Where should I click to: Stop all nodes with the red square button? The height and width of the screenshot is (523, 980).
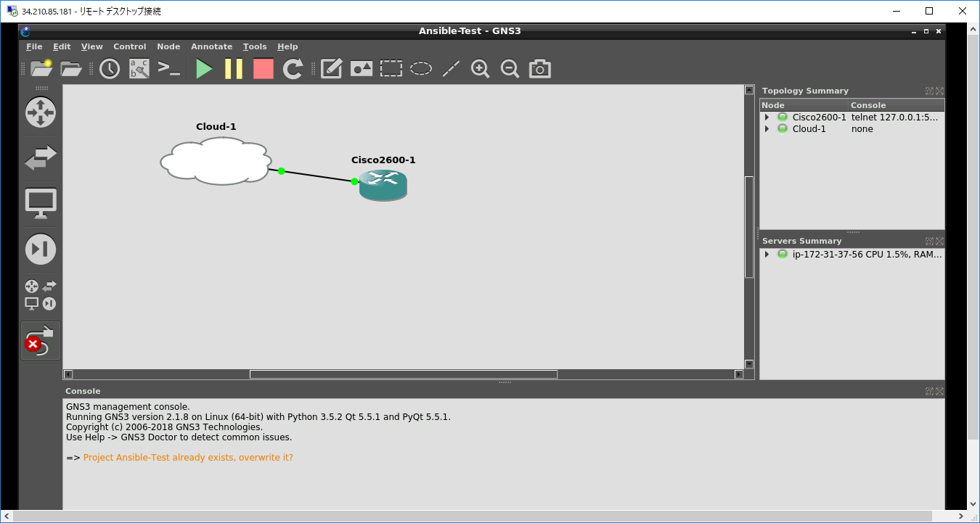263,69
